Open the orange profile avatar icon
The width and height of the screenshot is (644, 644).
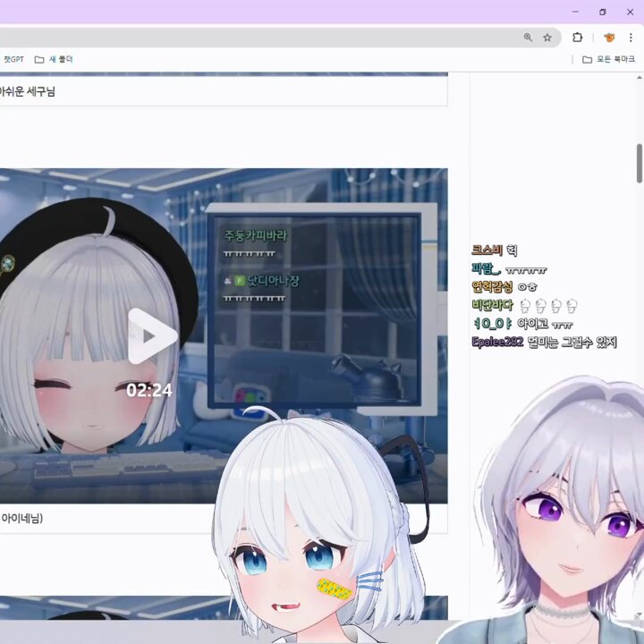(609, 38)
